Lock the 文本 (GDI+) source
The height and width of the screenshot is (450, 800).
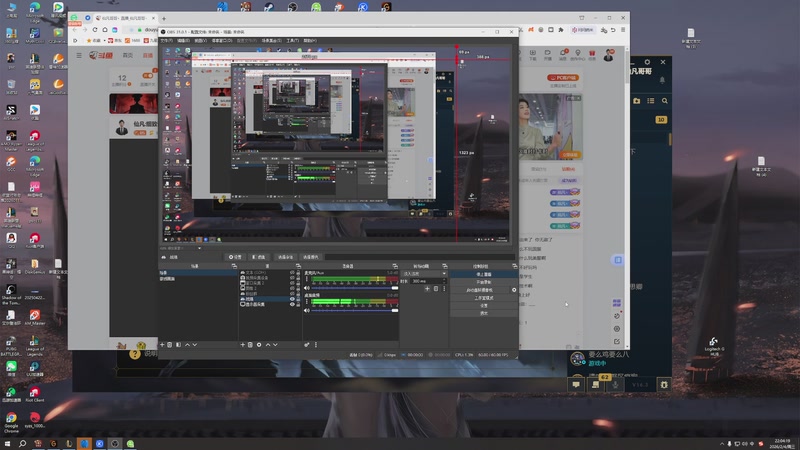[x=298, y=272]
